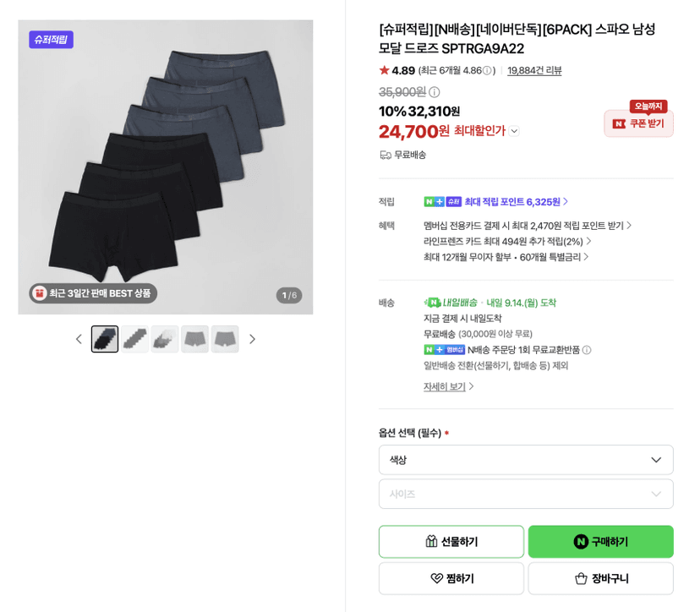Click the 쿠폰 받기 coupon button

tap(638, 123)
